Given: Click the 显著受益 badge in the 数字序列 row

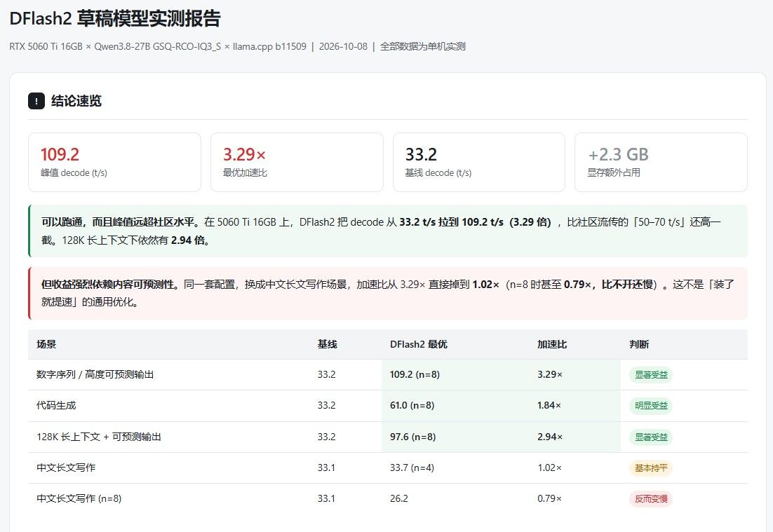Looking at the screenshot, I should (x=651, y=375).
